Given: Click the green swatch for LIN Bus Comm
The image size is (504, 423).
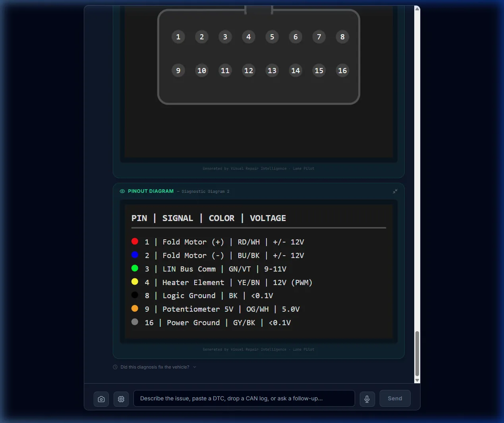Looking at the screenshot, I should (135, 268).
